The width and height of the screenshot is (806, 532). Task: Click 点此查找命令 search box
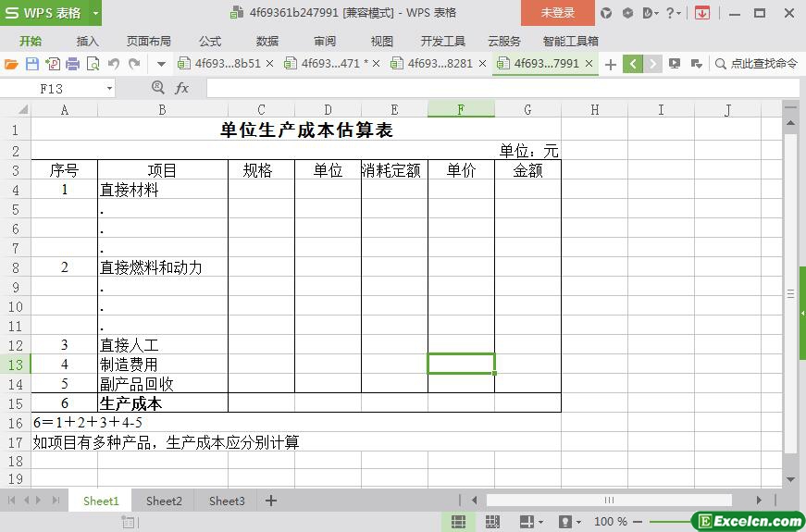click(x=756, y=64)
